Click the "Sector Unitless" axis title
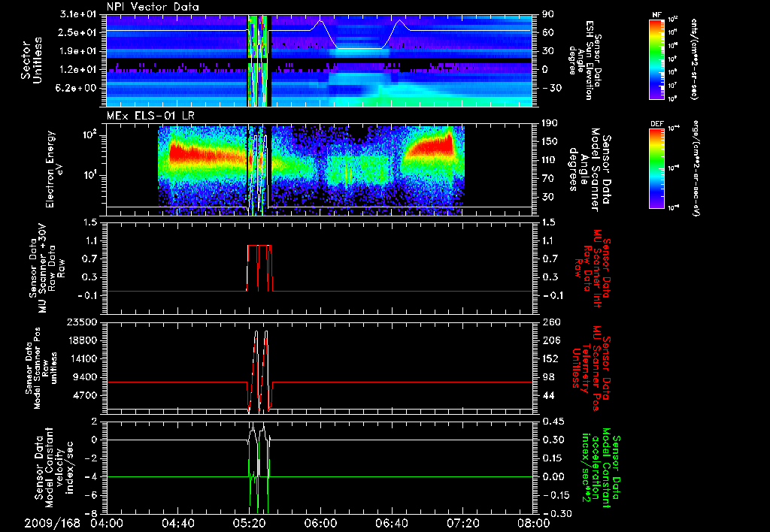The width and height of the screenshot is (770, 532). tap(32, 60)
